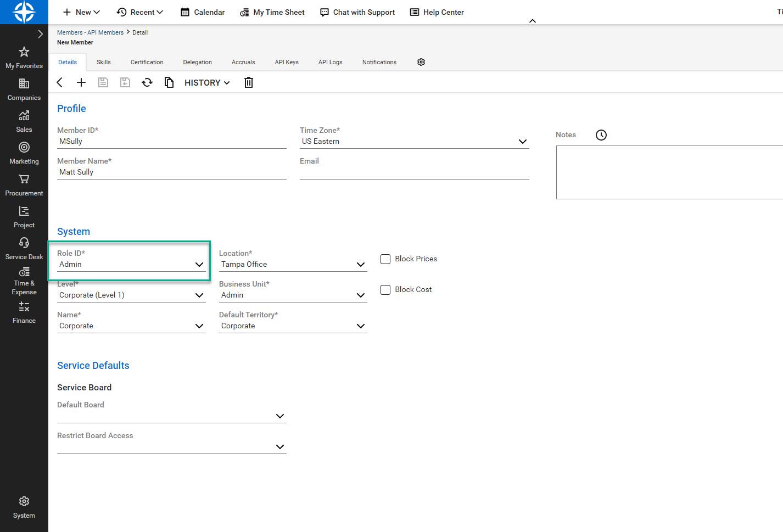This screenshot has width=783, height=532.
Task: Click the back arrow in toolbar
Action: (x=60, y=82)
